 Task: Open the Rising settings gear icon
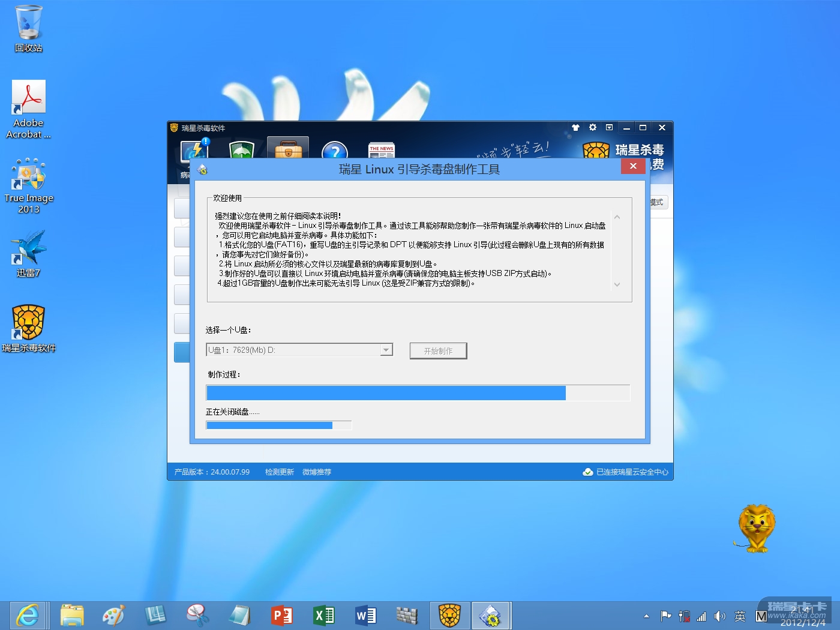point(593,127)
